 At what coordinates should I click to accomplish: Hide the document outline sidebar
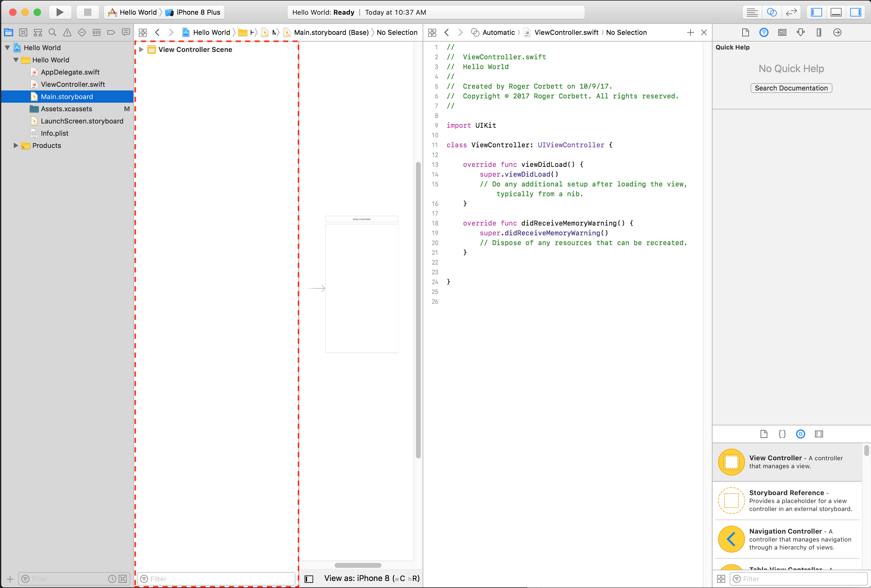[x=309, y=579]
